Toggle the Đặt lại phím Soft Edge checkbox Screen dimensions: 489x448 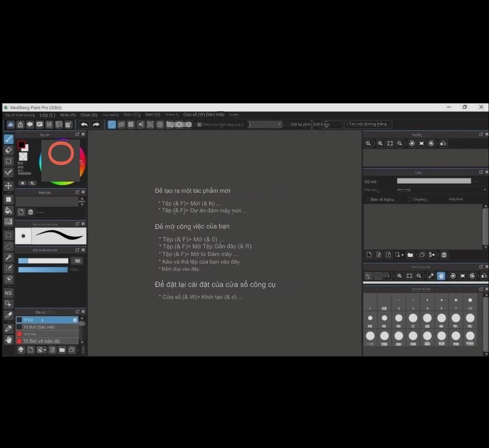(287, 125)
